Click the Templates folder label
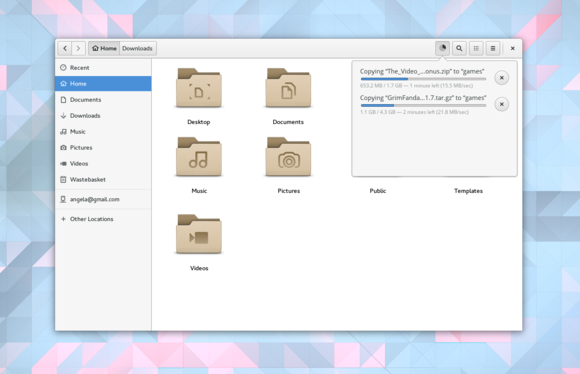The width and height of the screenshot is (580, 374). [468, 191]
